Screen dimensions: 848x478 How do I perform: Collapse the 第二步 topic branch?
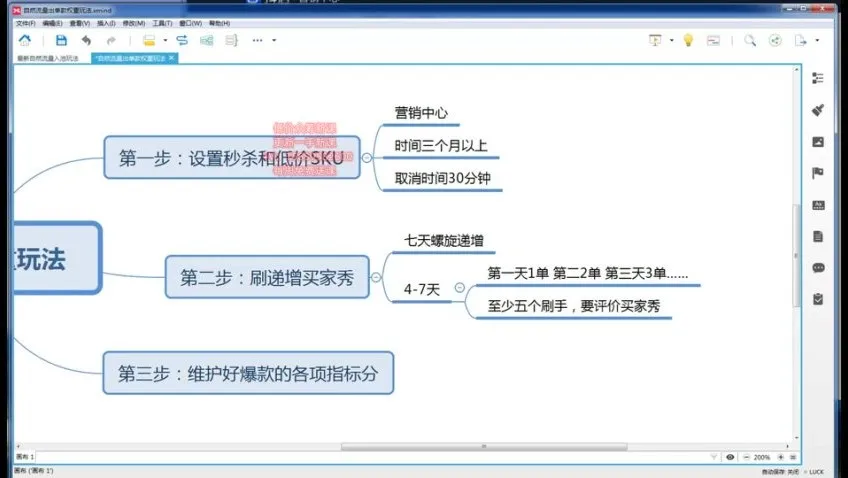[376, 277]
